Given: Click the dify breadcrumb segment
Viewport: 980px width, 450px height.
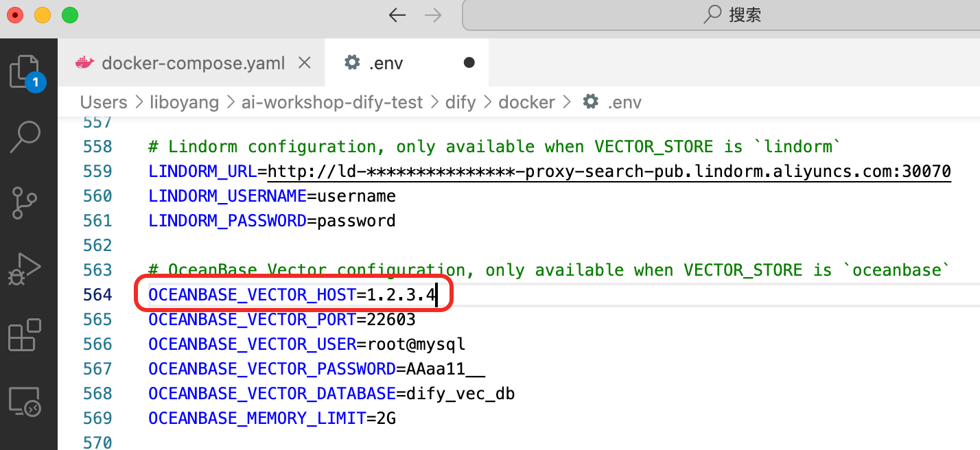Looking at the screenshot, I should (x=460, y=102).
